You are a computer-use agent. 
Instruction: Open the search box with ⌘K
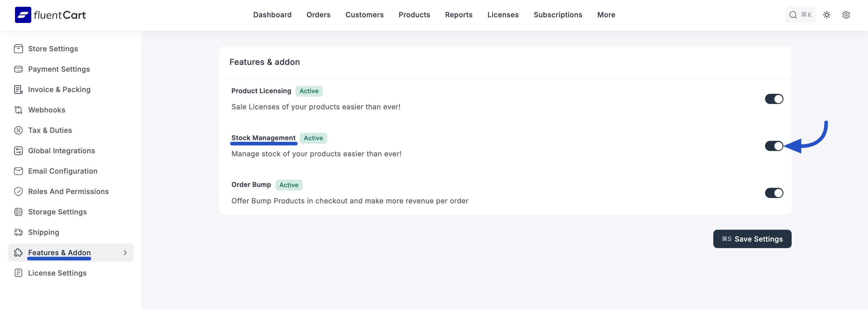pos(800,15)
